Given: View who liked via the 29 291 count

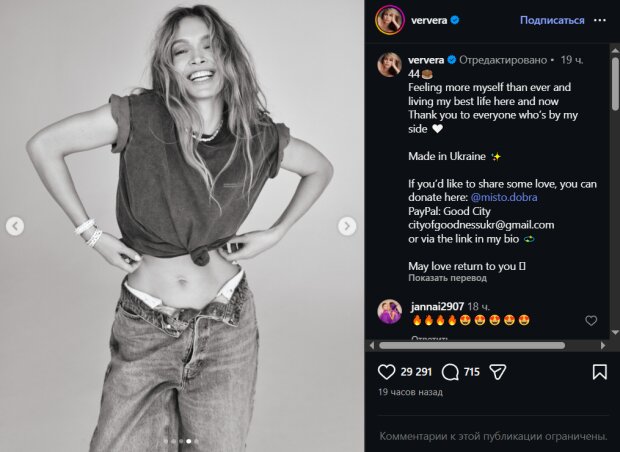Looking at the screenshot, I should coord(415,372).
